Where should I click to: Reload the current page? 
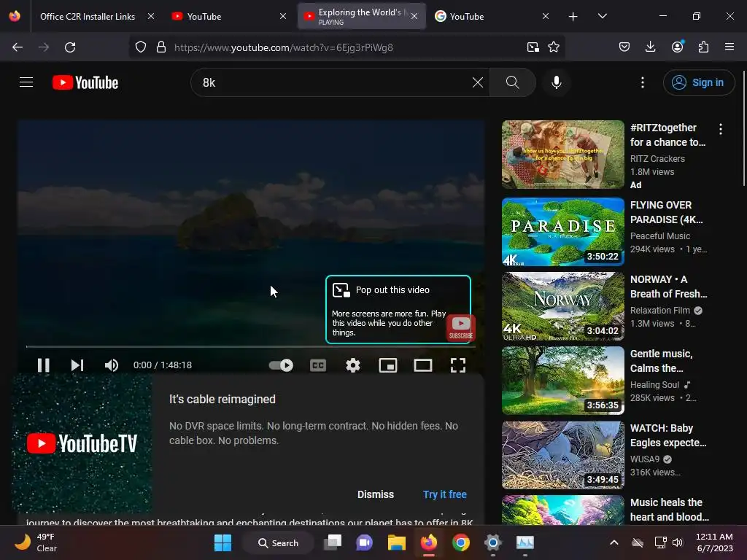70,47
